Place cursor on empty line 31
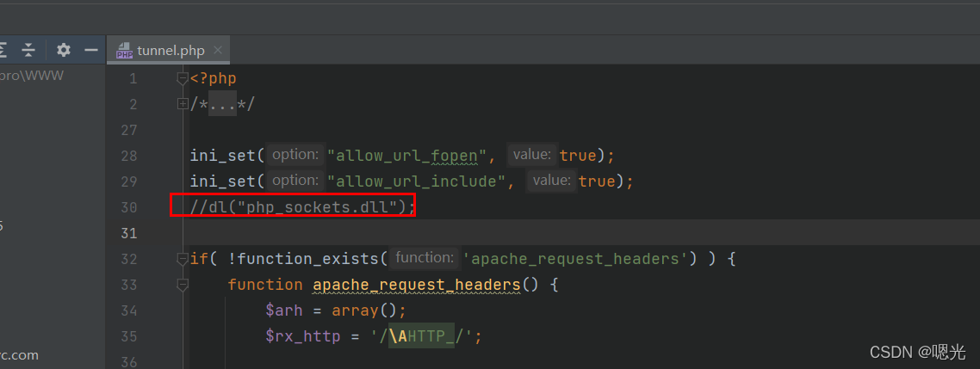 tap(581, 233)
